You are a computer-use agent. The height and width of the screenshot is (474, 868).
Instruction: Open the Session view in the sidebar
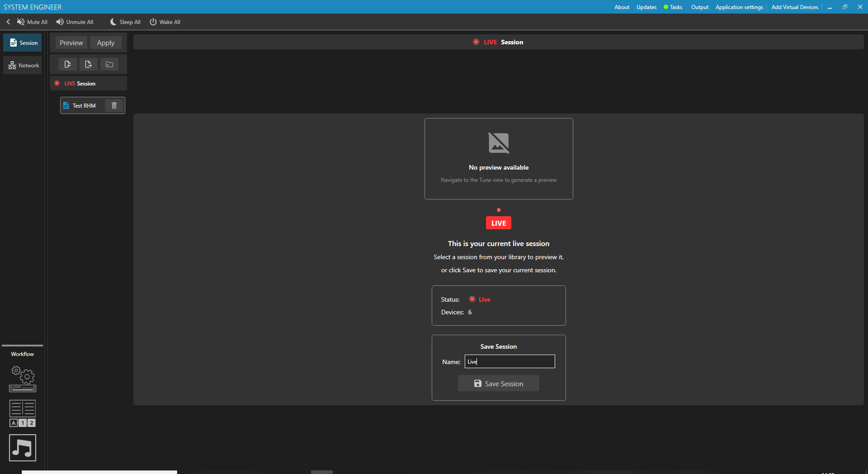(23, 43)
